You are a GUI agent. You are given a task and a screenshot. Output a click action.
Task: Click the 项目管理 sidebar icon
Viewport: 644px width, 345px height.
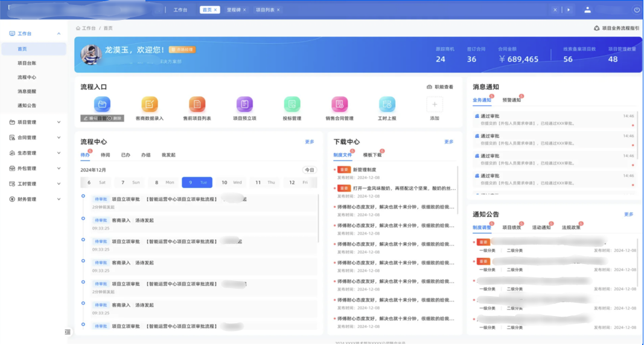[12, 122]
